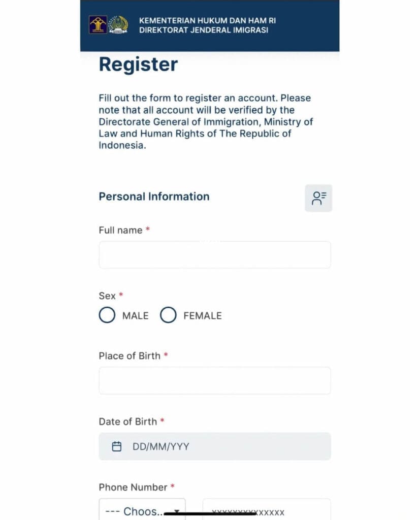Click the Full name field label
This screenshot has height=520, width=420.
pos(120,230)
